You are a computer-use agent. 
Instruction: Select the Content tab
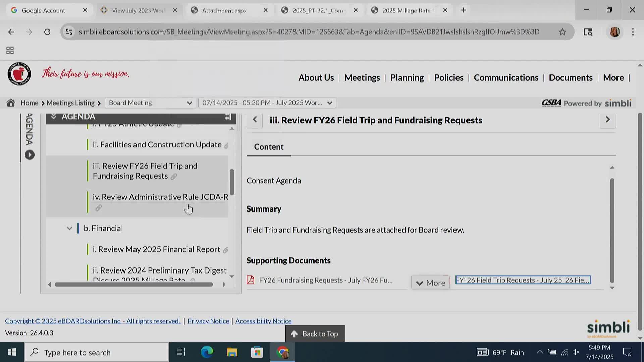(x=269, y=147)
